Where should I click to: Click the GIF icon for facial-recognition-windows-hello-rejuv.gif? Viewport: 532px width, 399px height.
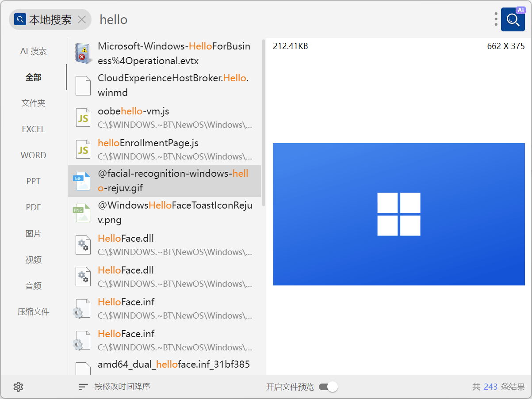point(81,181)
